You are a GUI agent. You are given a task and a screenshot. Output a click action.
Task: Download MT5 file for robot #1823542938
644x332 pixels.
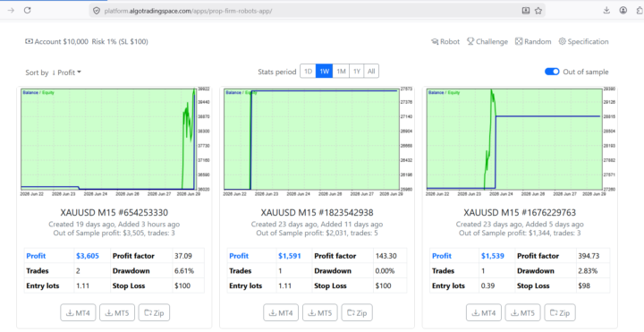tap(320, 312)
